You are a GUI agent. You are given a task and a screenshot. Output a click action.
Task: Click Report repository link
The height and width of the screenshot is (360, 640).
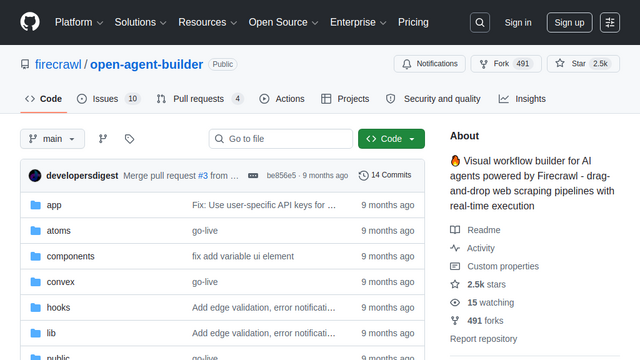[483, 339]
